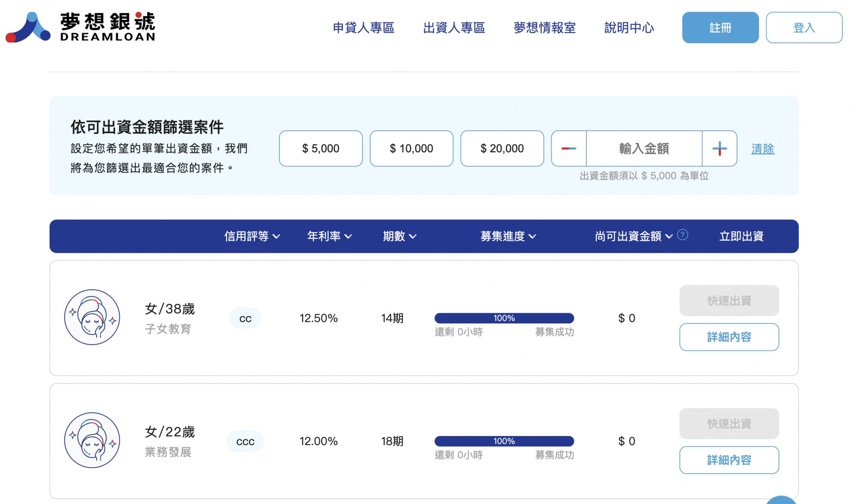Click the 清除 link
The height and width of the screenshot is (504, 856).
coord(763,149)
